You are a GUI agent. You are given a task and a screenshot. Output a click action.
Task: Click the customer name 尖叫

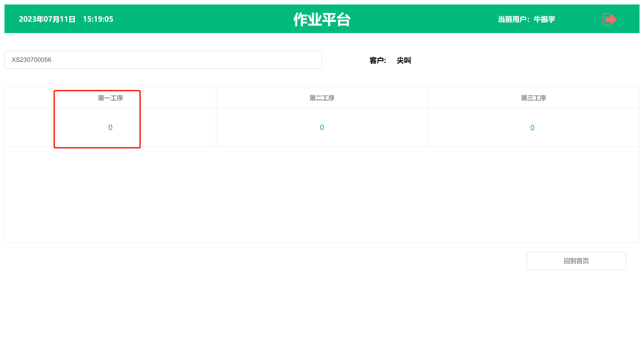[403, 60]
